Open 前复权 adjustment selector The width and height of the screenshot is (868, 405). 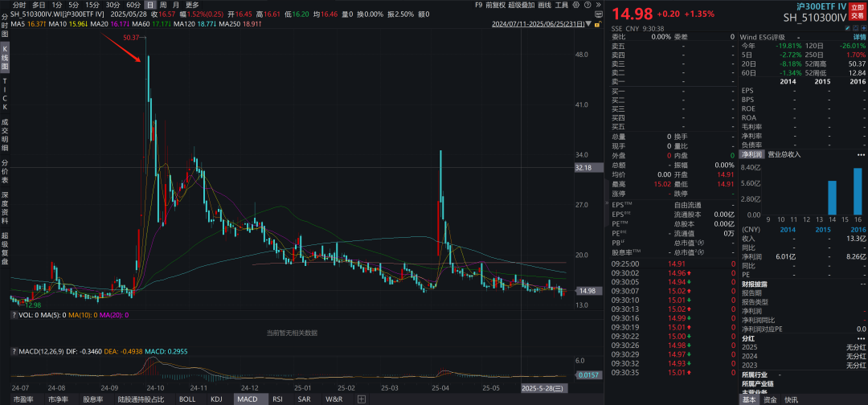coord(495,5)
